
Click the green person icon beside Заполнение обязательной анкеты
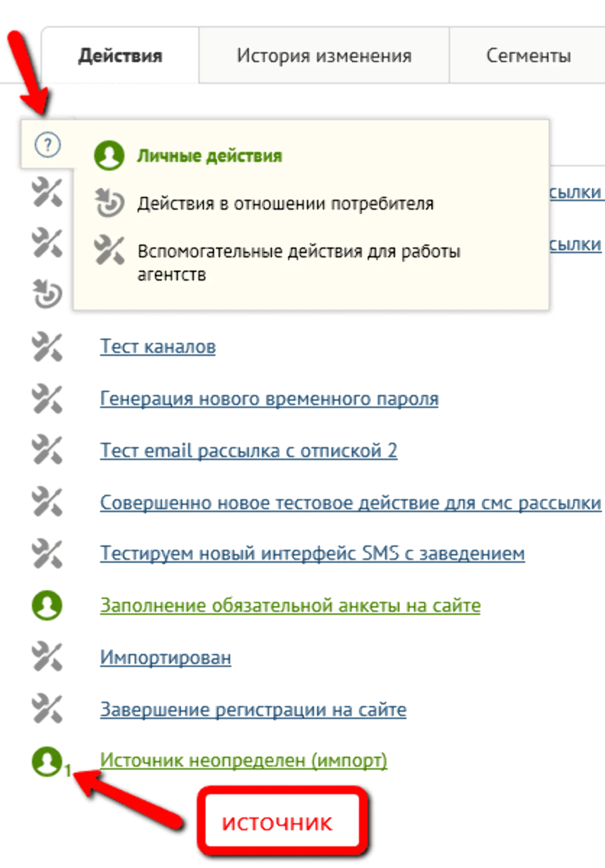pyautogui.click(x=47, y=605)
